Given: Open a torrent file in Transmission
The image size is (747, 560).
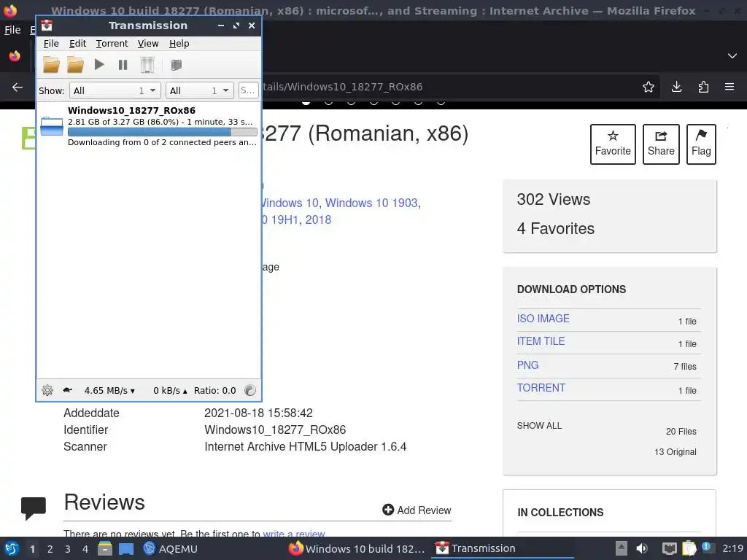Looking at the screenshot, I should tap(52, 65).
